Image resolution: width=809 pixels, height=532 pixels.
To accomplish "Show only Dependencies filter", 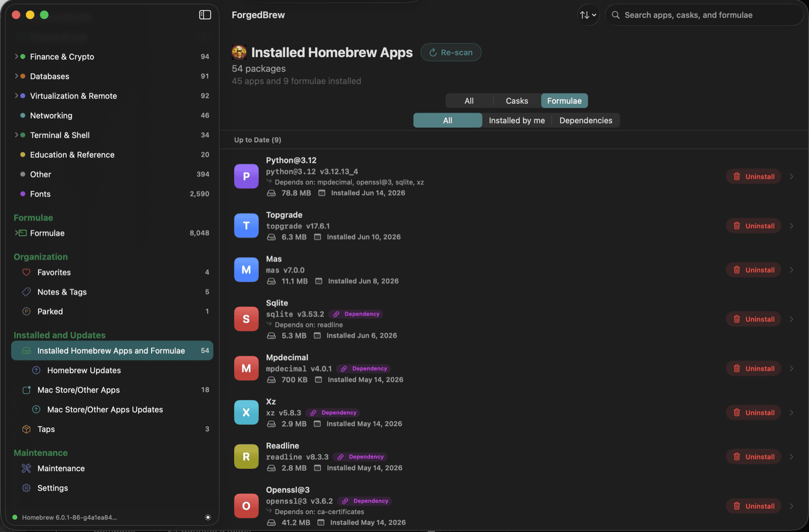I will (x=586, y=120).
